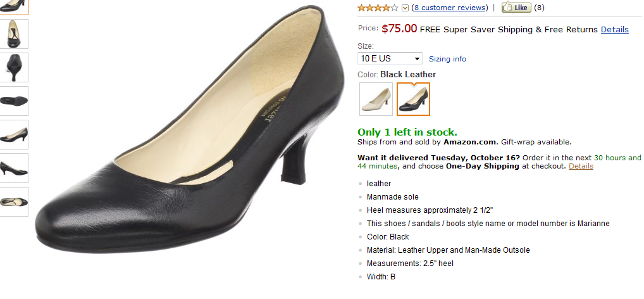View Super Saver Shipping Details link
The image size is (644, 299).
click(x=614, y=29)
